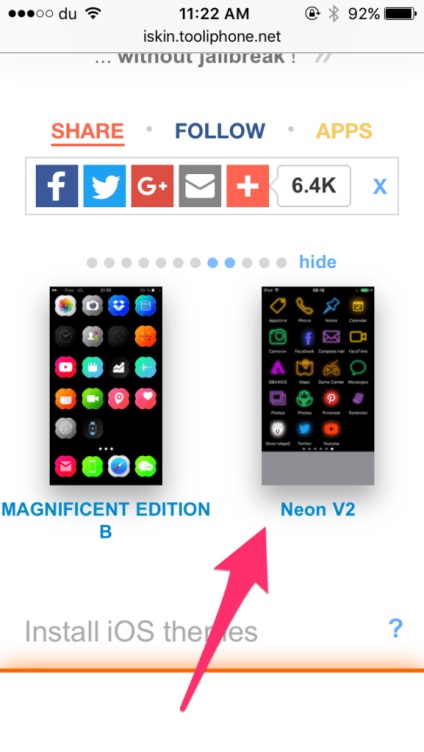The width and height of the screenshot is (424, 752).
Task: Share using the Google Plus icon
Action: click(152, 186)
